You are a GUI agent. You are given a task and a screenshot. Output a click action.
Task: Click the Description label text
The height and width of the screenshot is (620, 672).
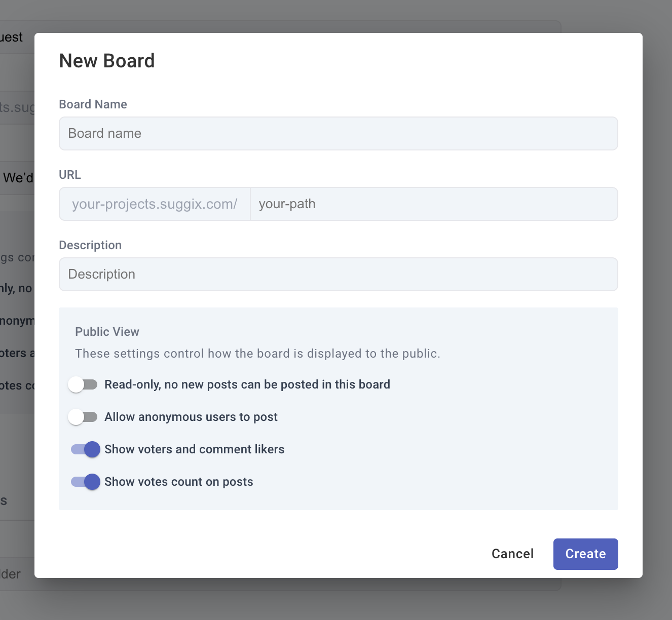point(90,245)
